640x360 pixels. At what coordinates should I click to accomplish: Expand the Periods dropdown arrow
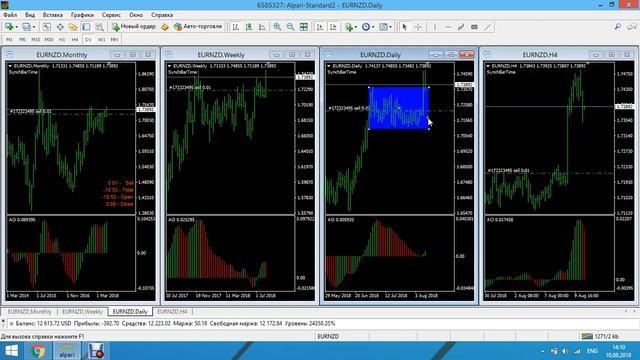coord(373,27)
